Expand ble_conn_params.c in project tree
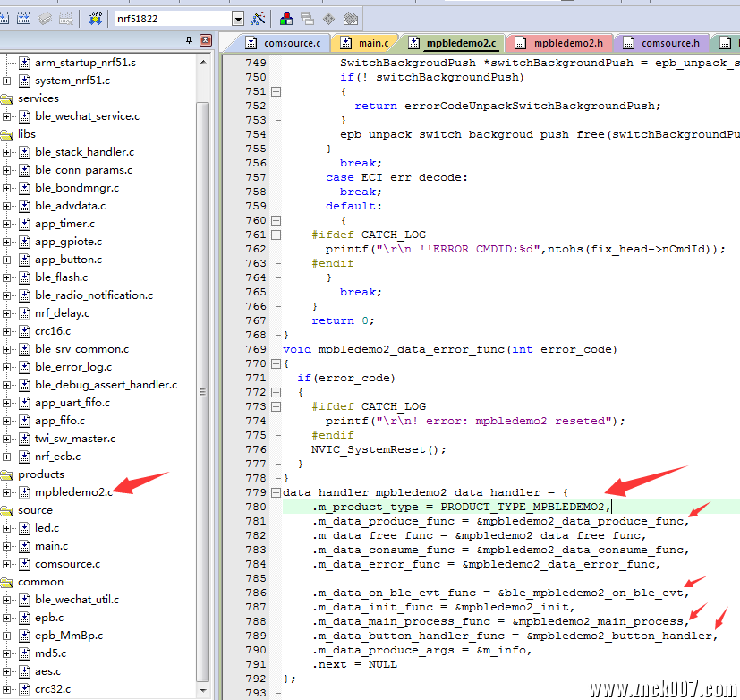 click(6, 170)
